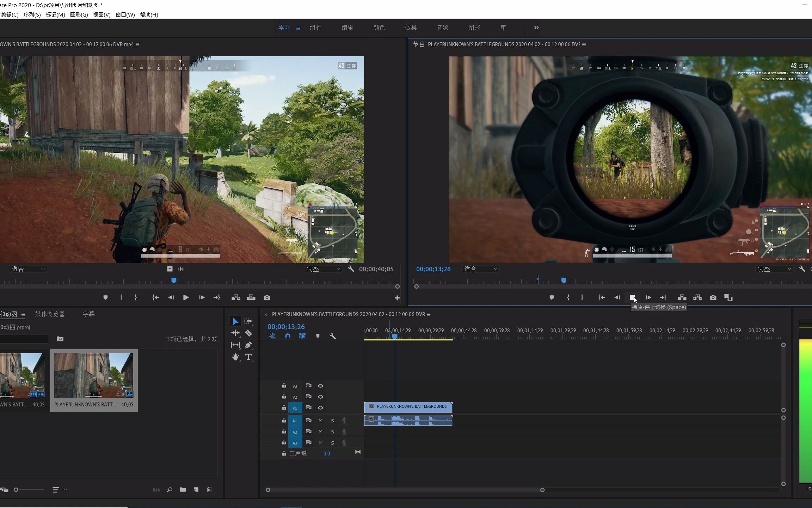Click Extract button in Program monitor
This screenshot has height=508, width=812.
[x=697, y=297]
